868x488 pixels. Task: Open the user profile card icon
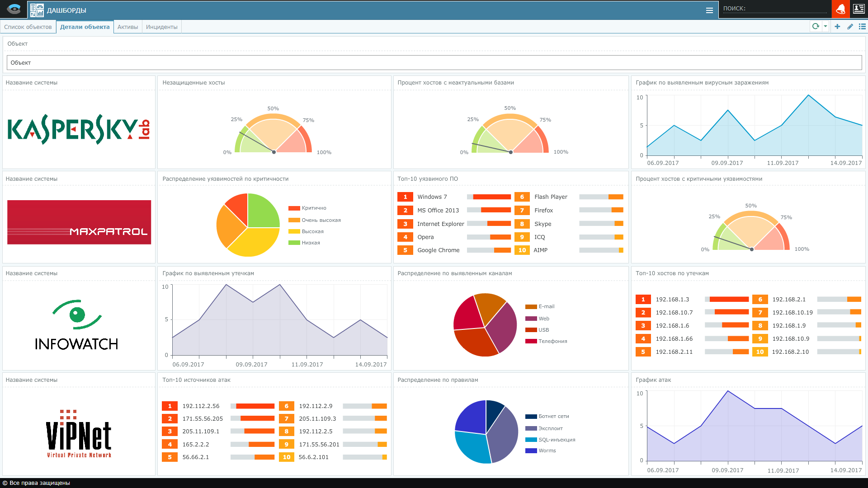click(859, 9)
